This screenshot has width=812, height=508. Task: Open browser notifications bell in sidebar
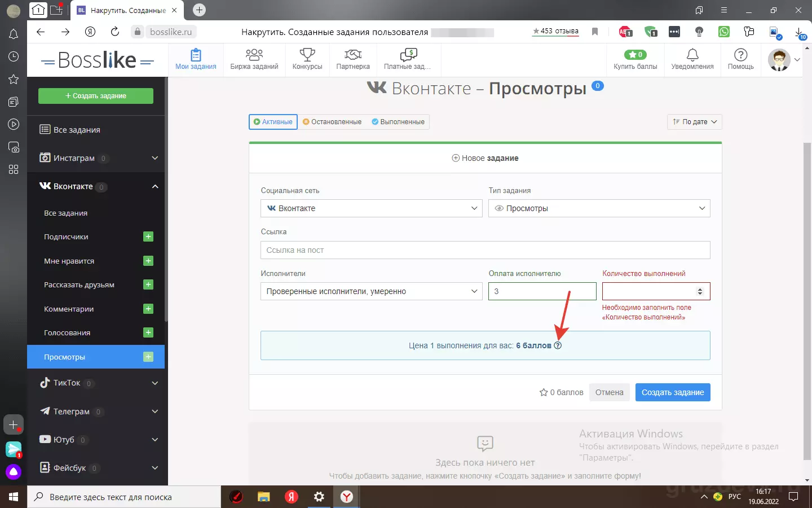[14, 34]
